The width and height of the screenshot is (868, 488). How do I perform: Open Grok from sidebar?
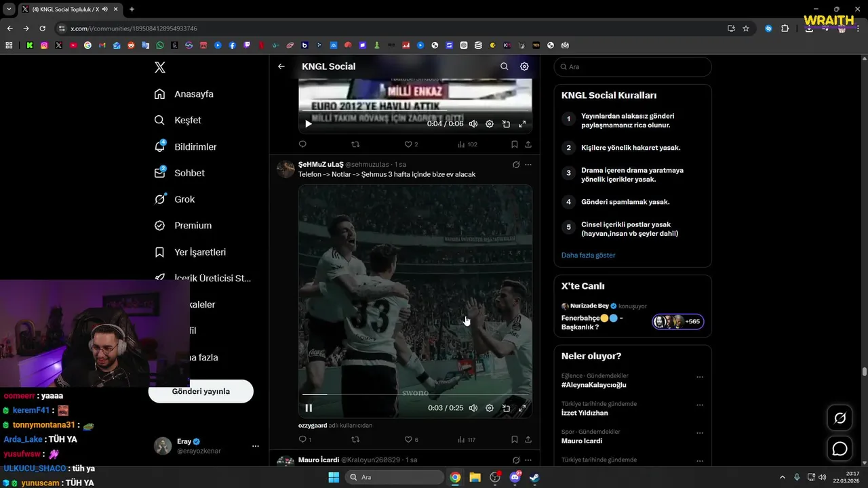(175, 199)
